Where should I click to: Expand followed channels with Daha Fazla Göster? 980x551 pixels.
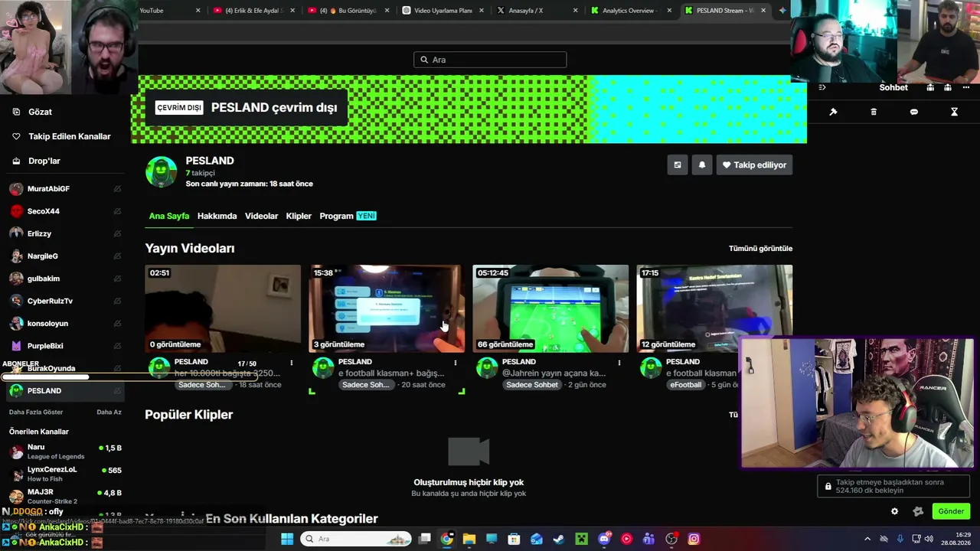[x=36, y=412]
